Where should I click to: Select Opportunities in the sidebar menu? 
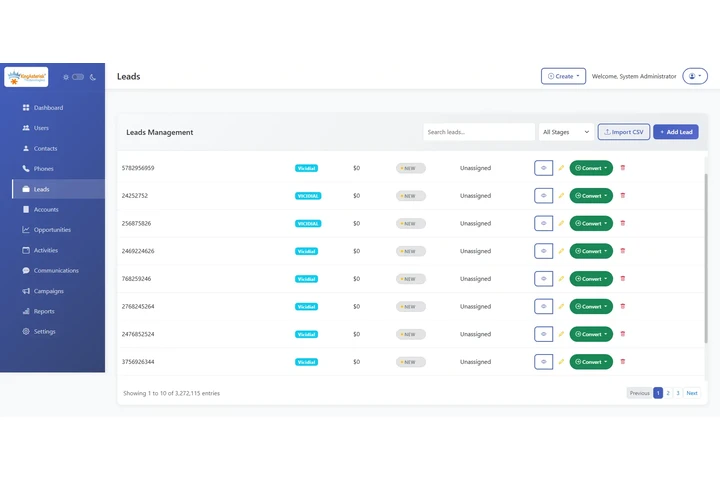pos(52,230)
